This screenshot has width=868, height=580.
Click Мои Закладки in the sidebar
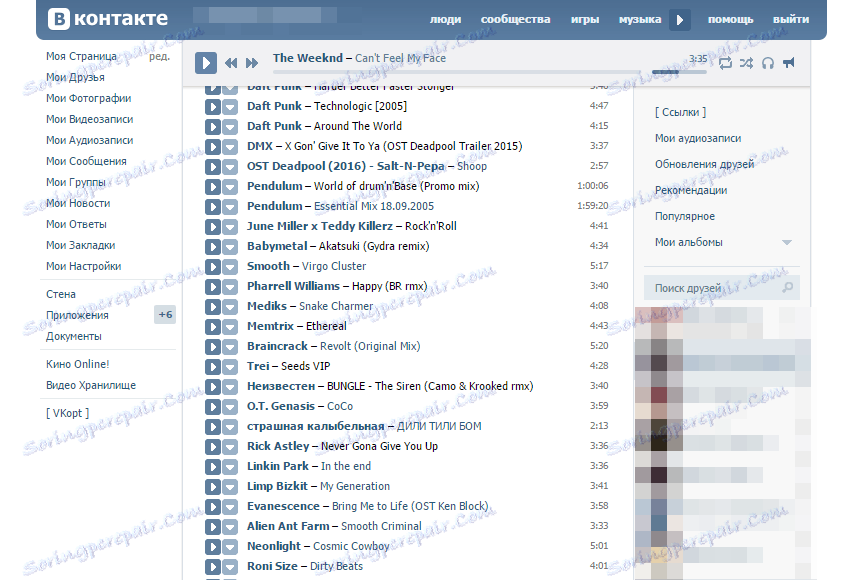pos(81,245)
